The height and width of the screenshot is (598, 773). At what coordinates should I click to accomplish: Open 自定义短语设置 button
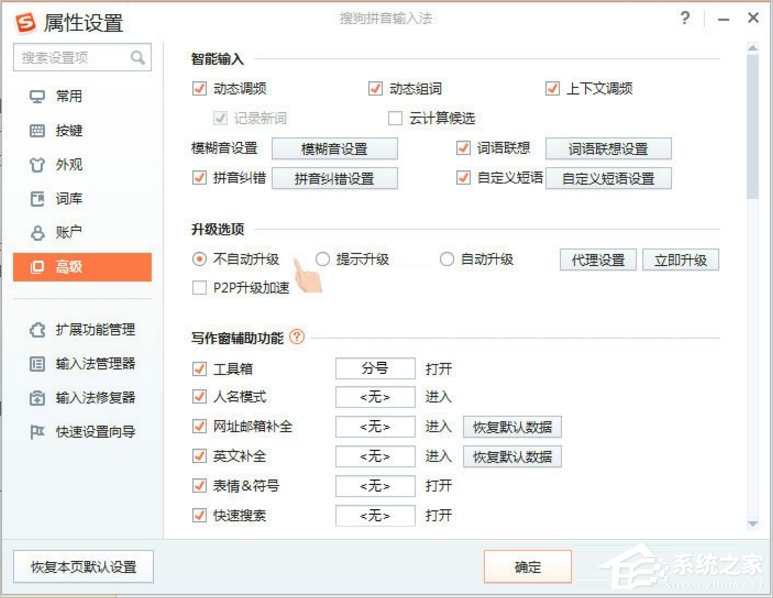tap(608, 178)
